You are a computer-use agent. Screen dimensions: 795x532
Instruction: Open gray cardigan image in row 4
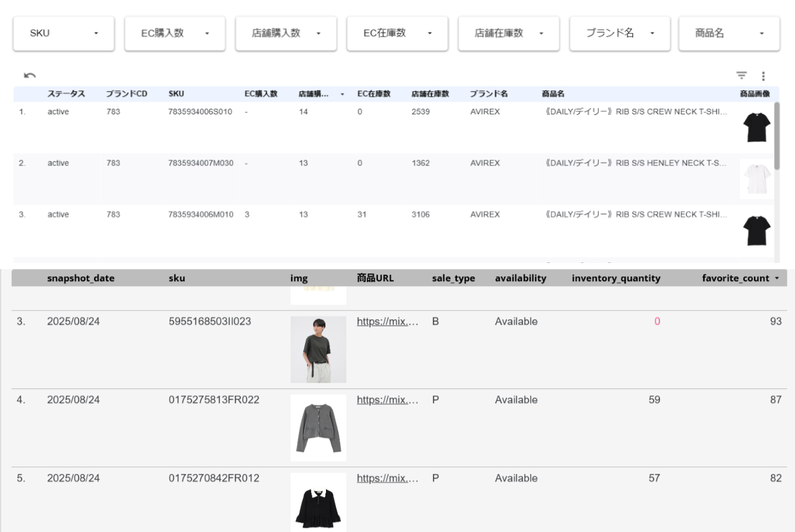(x=318, y=427)
